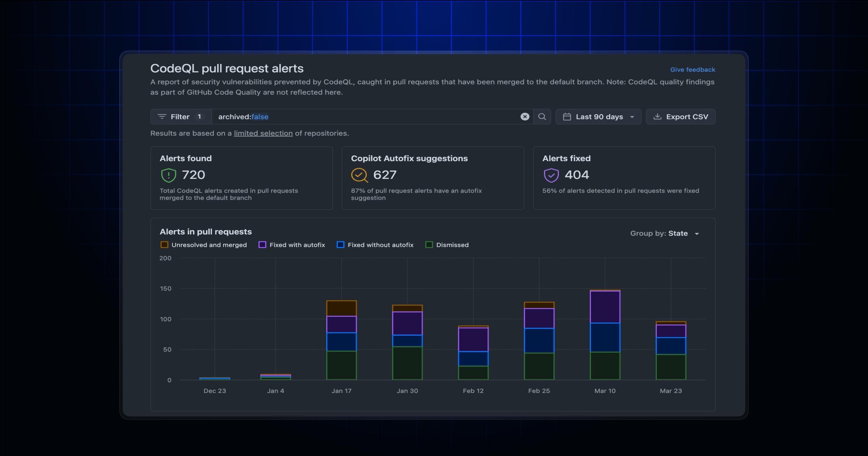Click the calendar icon next to Last 90 days
The image size is (868, 456).
point(567,117)
